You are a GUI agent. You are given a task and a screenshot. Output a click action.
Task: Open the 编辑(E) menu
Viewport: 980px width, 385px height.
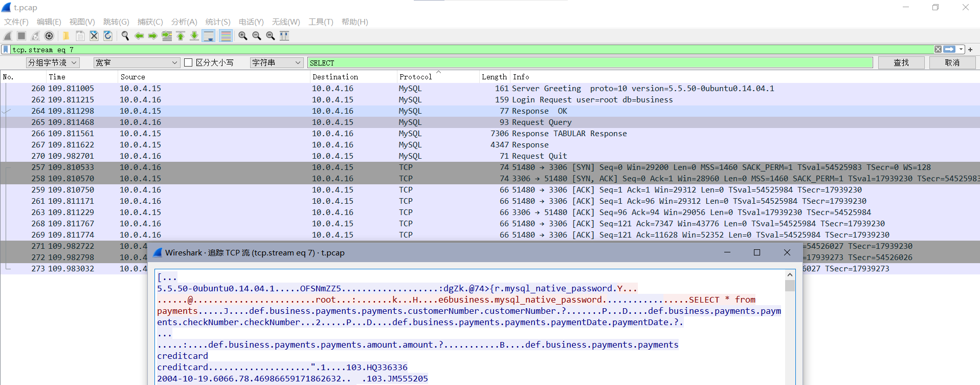coord(49,22)
